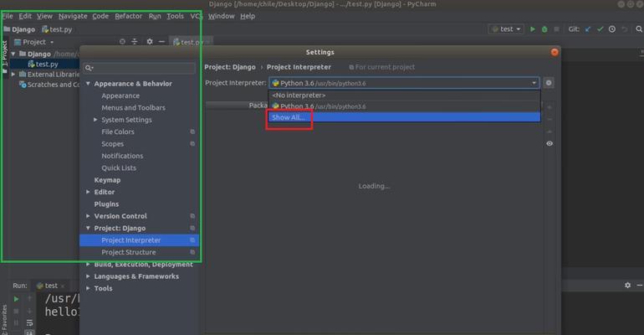Click Run panel settings gear icon
Screen dimensions: 644x335
click(x=627, y=285)
